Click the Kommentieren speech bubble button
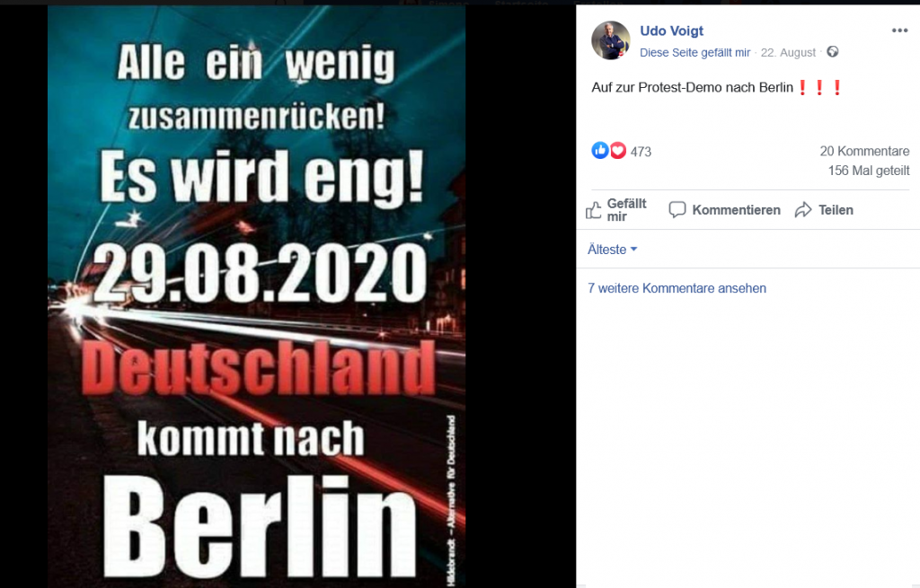The image size is (920, 588). (x=725, y=210)
